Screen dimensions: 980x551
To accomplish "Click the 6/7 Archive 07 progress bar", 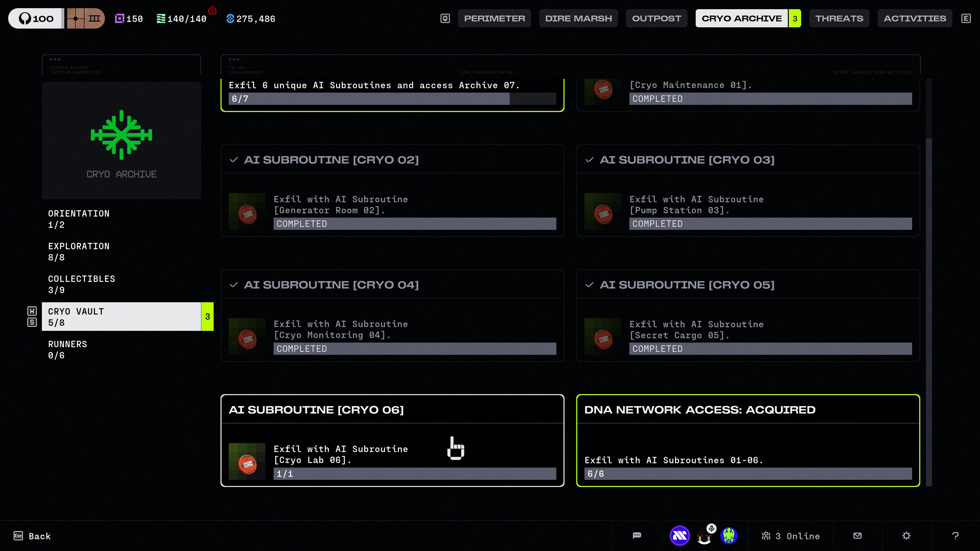I will tap(392, 99).
